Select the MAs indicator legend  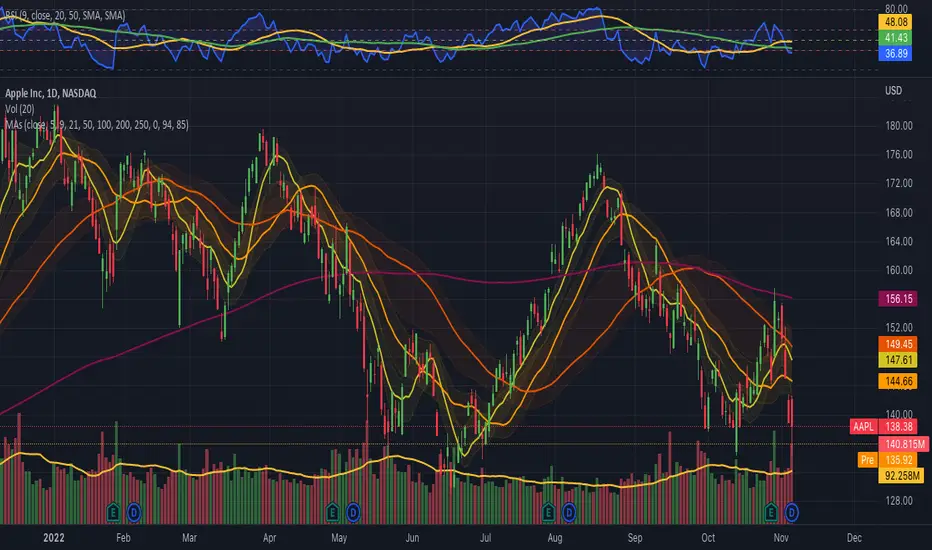point(97,125)
